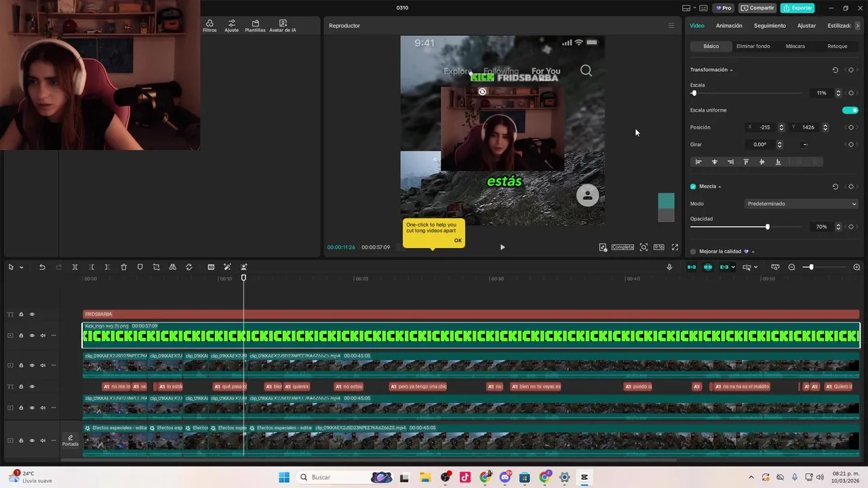Collapse the Transformación section

(x=731, y=70)
